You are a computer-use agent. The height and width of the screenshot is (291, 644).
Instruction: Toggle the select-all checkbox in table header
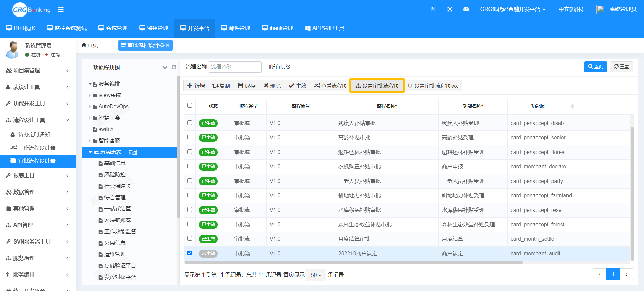coord(190,105)
